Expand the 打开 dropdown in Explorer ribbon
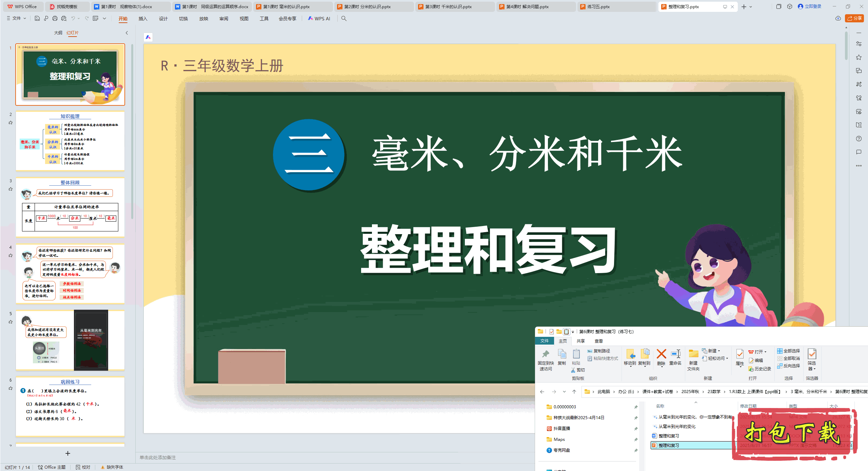This screenshot has width=868, height=471. (x=766, y=352)
